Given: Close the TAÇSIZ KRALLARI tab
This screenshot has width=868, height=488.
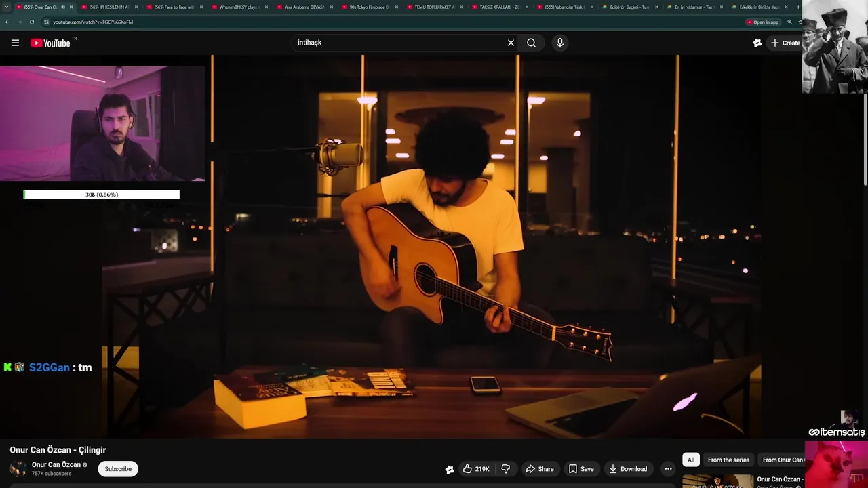Looking at the screenshot, I should point(527,7).
